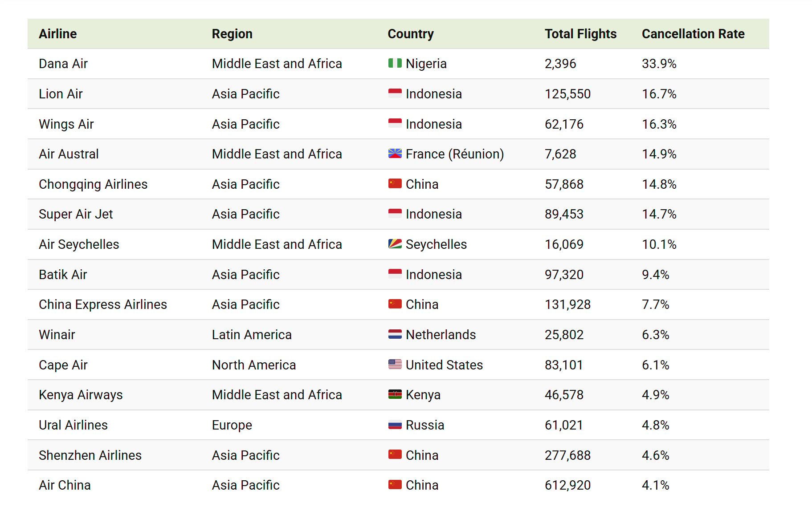This screenshot has height=519, width=812.
Task: Click the Cancellation Rate column header
Action: [x=693, y=34]
